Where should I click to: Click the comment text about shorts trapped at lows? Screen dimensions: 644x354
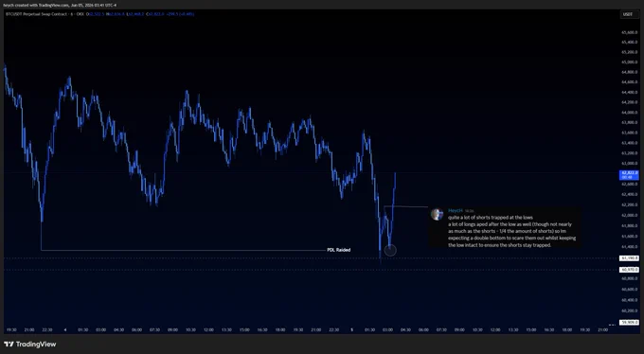(x=511, y=231)
